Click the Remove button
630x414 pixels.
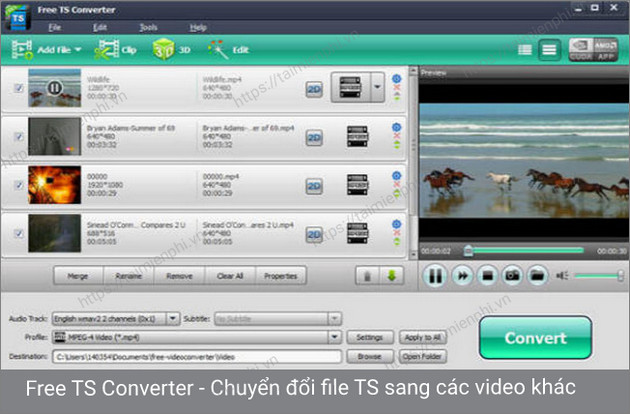point(179,276)
